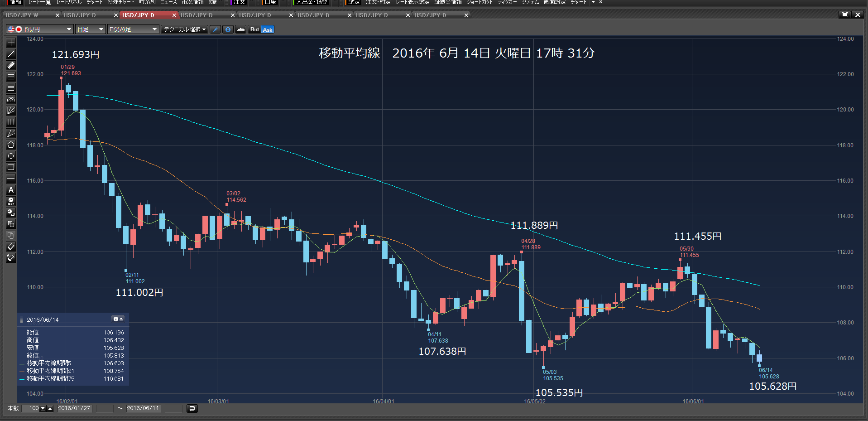The width and height of the screenshot is (868, 421).
Task: Open the 特殊チャート menu
Action: click(x=121, y=2)
